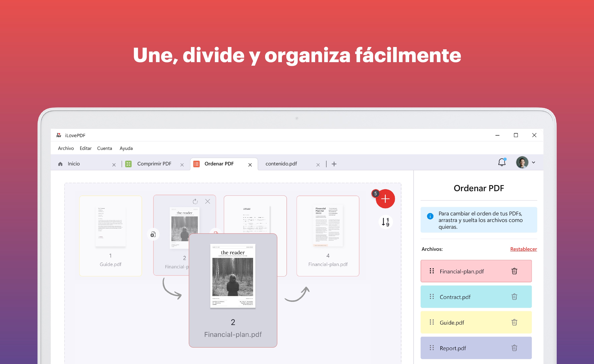Remove page 2 card with X icon
The height and width of the screenshot is (364, 594).
(x=208, y=201)
